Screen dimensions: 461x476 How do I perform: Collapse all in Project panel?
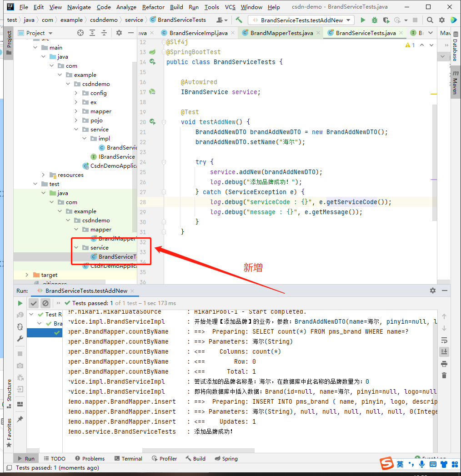104,33
